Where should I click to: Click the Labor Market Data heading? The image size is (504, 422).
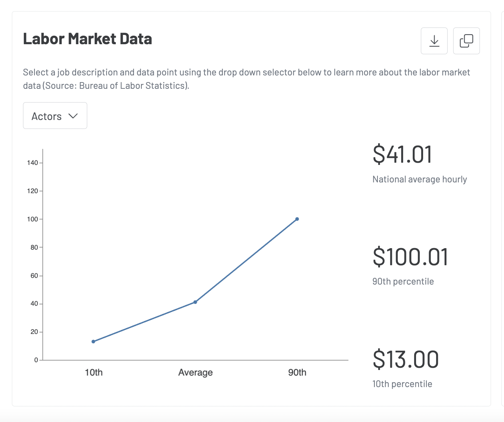pos(88,39)
